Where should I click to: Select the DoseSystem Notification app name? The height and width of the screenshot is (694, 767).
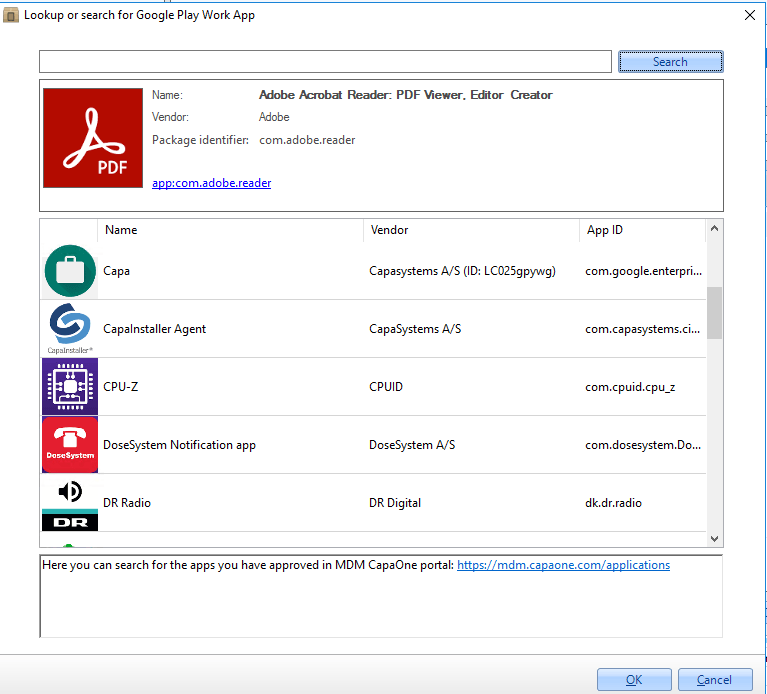[179, 445]
